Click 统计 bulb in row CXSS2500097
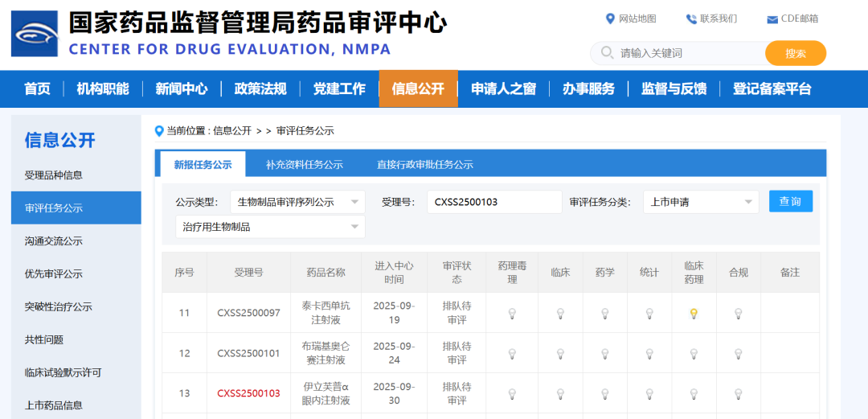868x419 pixels. 649,314
